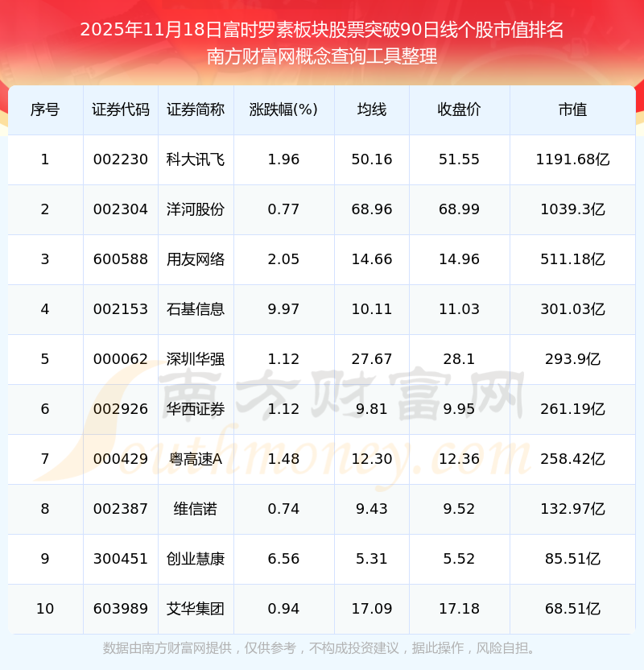Click closing price 68.99

[459, 209]
